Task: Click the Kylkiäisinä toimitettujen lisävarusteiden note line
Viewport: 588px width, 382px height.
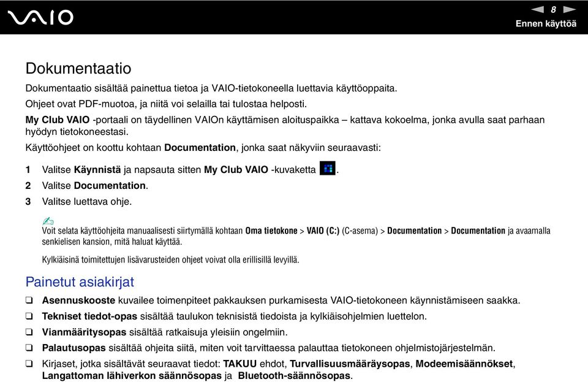Action: [x=171, y=259]
